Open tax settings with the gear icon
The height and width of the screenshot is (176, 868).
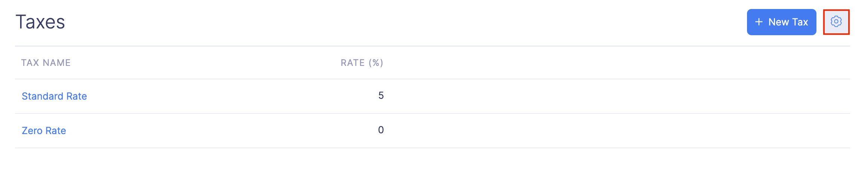836,22
